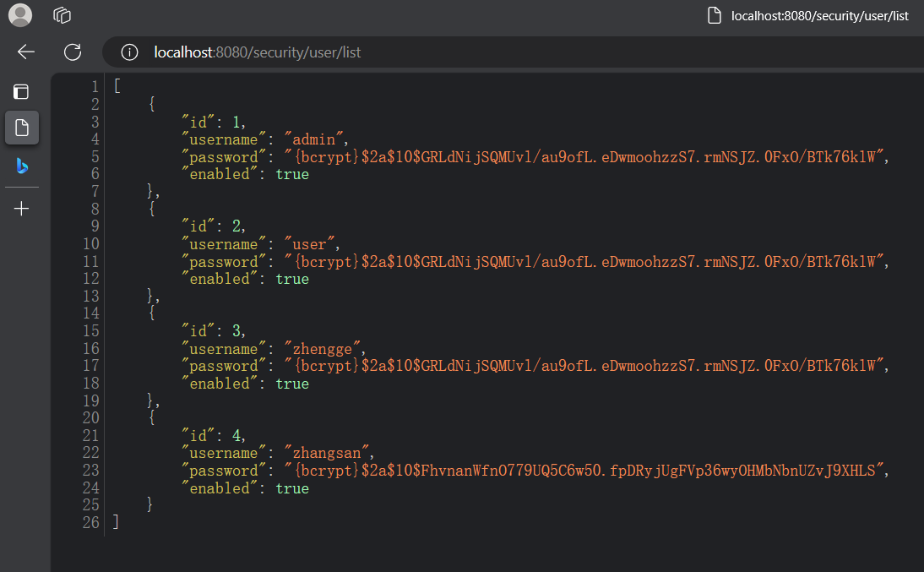Click the address bar showing localhost:8080/security/user/list
The image size is (924, 572).
point(257,52)
